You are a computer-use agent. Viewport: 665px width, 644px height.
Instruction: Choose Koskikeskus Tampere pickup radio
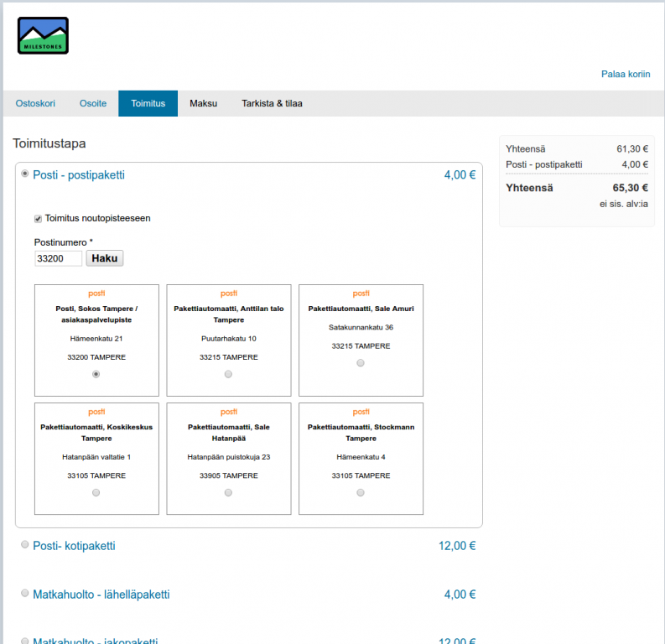click(x=96, y=493)
